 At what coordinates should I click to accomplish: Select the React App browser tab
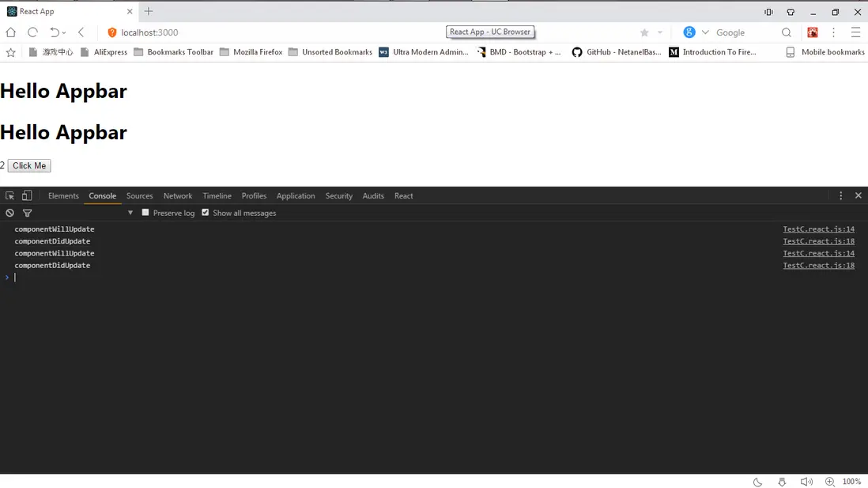click(x=70, y=11)
